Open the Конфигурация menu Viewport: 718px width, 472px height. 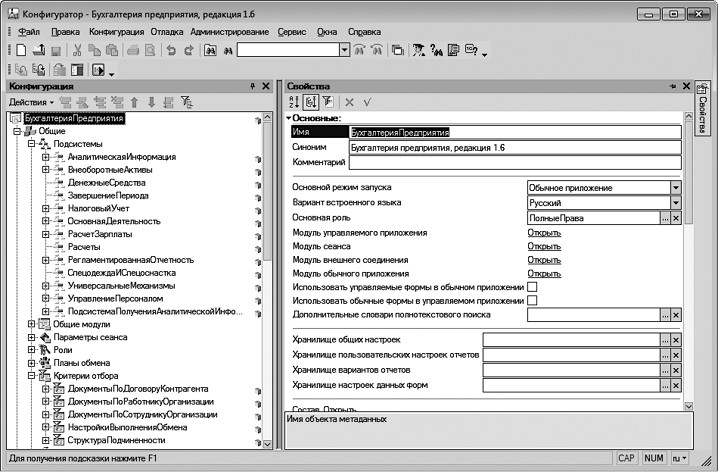(x=116, y=31)
